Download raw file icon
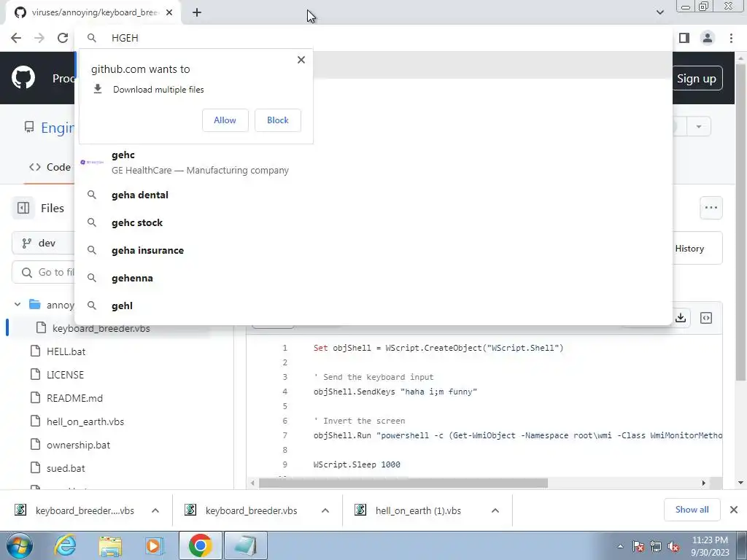Image resolution: width=747 pixels, height=560 pixels. pyautogui.click(x=681, y=318)
